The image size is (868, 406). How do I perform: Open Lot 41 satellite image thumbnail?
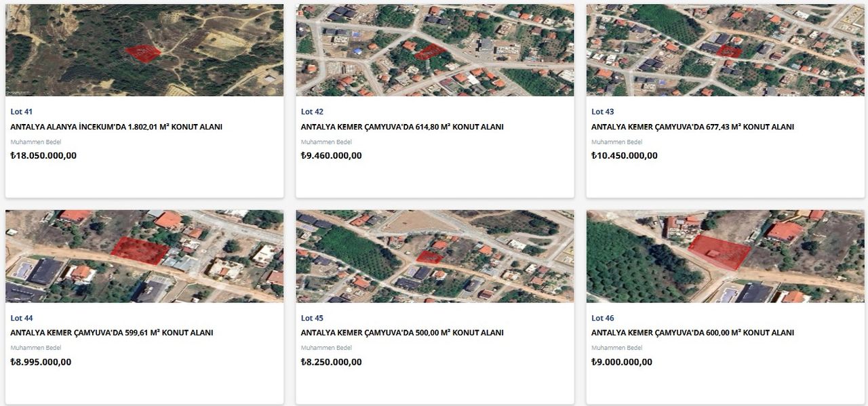[x=144, y=50]
